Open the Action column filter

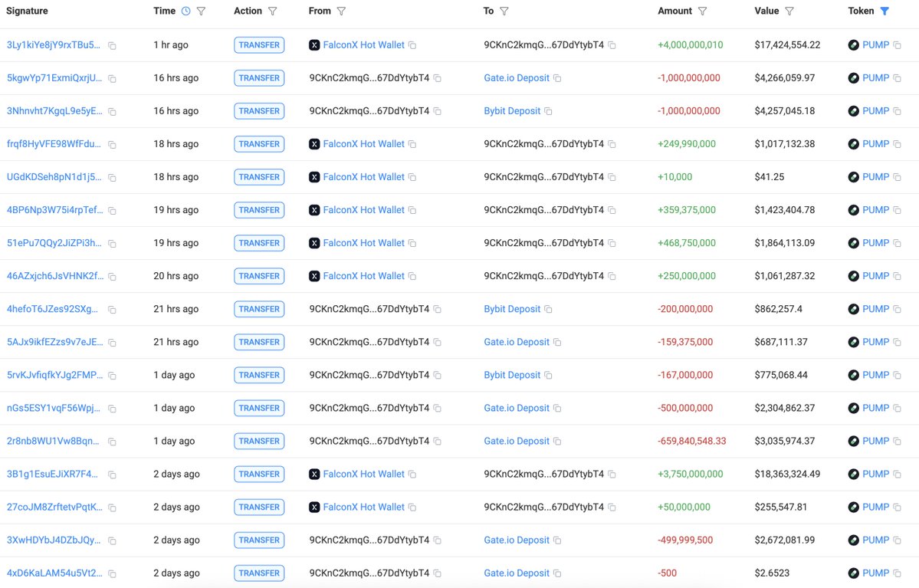[273, 11]
